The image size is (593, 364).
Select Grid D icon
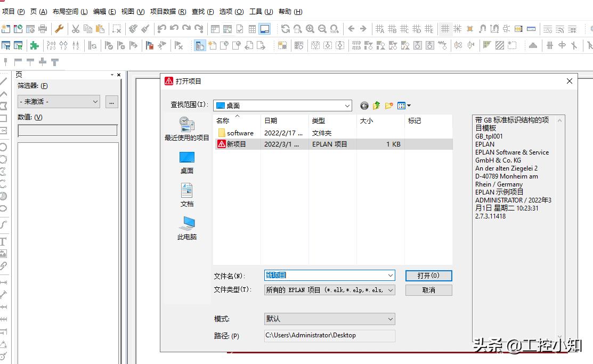[417, 29]
